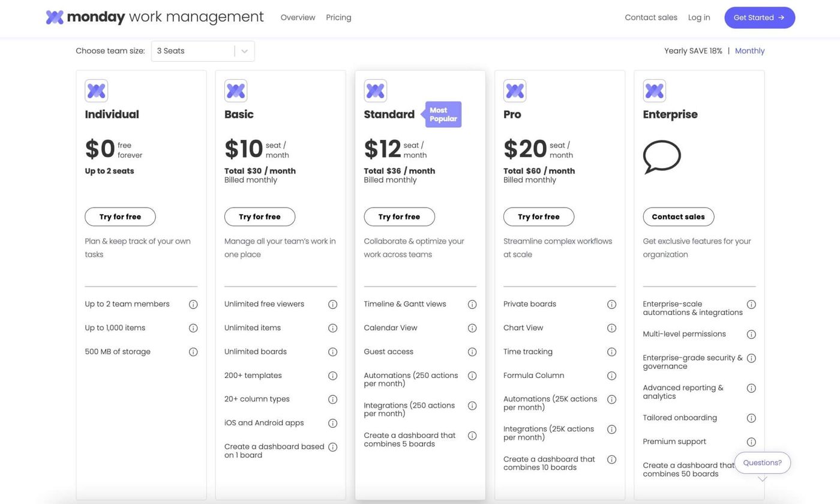840x504 pixels.
Task: Click the Enterprise plan logo icon
Action: [654, 91]
